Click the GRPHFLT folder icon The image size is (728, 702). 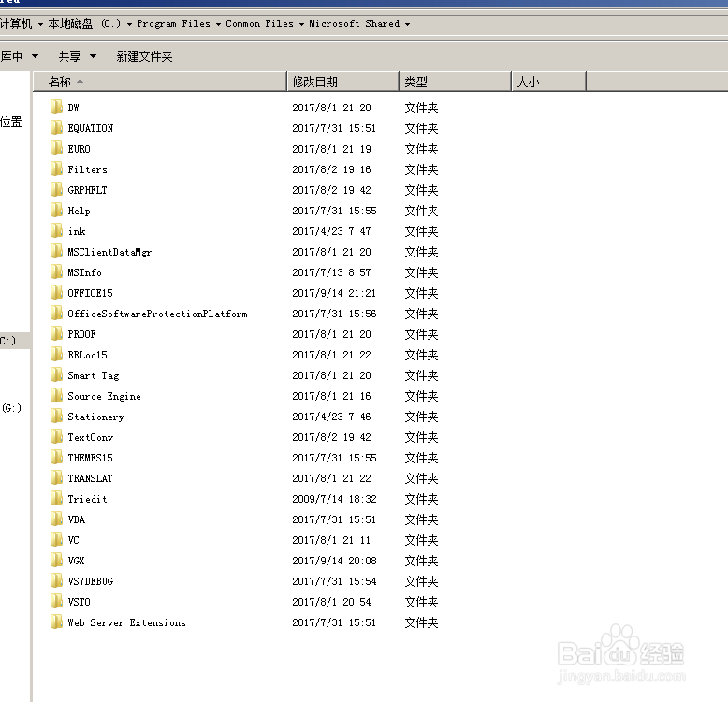[x=56, y=189]
